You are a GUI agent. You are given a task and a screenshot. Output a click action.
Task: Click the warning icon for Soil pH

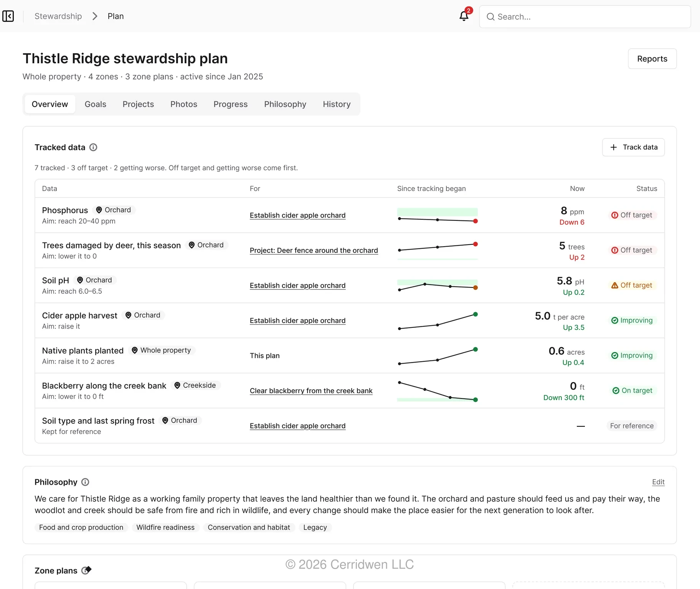pos(615,285)
